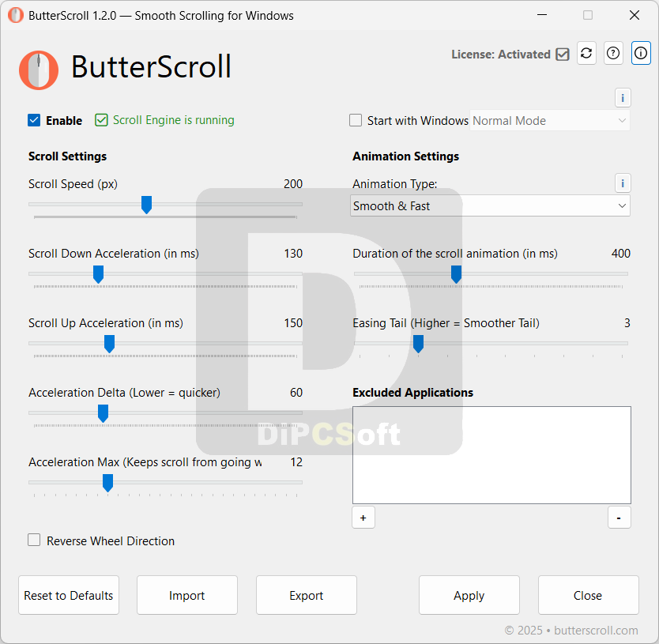
Task: Click the Animation Settings heading
Action: click(x=405, y=156)
